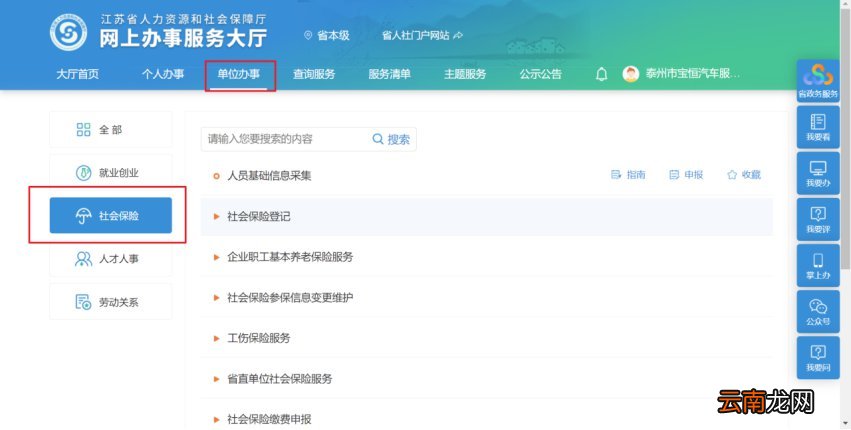
Task: Click the share arrow icon after 省人社门户网站
Action: pos(458,35)
